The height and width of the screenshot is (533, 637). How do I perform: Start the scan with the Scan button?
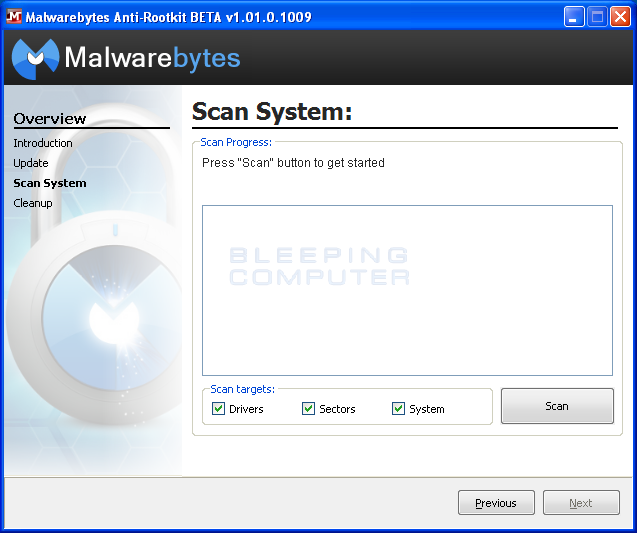(x=557, y=406)
